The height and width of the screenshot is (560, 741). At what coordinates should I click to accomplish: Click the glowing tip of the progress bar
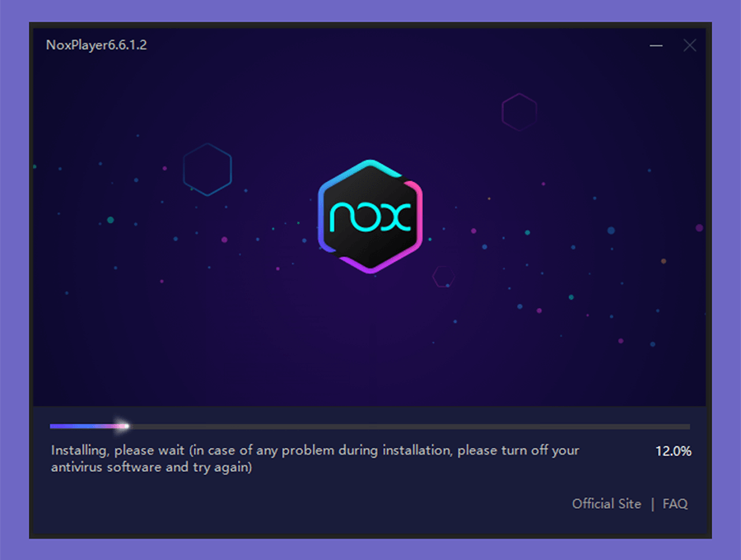click(125, 427)
